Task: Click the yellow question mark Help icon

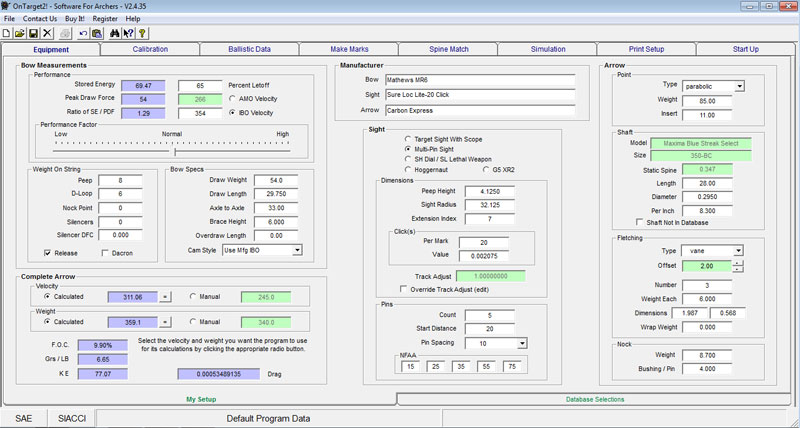Action: pyautogui.click(x=142, y=33)
